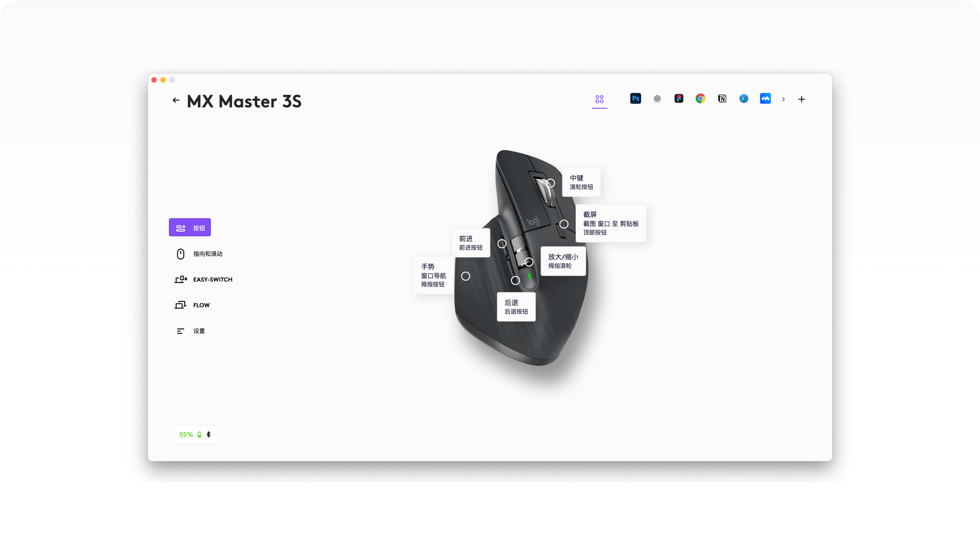Click the mouse icon beside 指向和滚动
The height and width of the screenshot is (551, 980).
(x=181, y=254)
